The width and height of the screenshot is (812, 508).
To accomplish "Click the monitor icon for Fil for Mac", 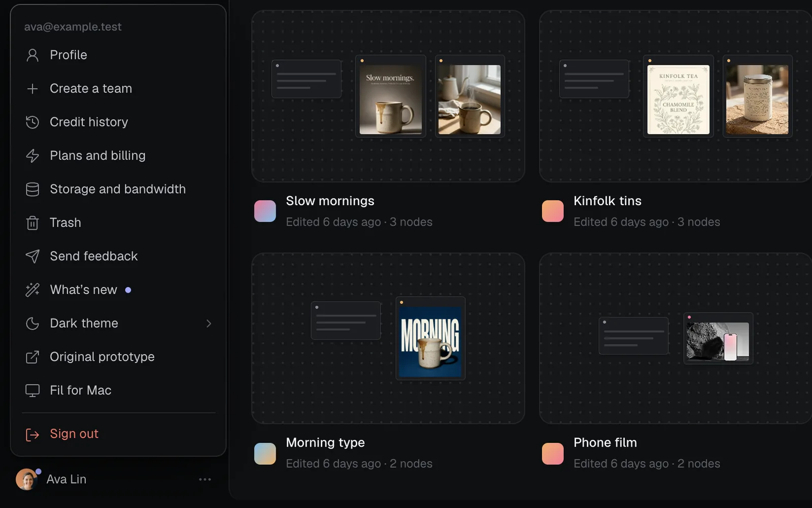I will click(x=32, y=390).
